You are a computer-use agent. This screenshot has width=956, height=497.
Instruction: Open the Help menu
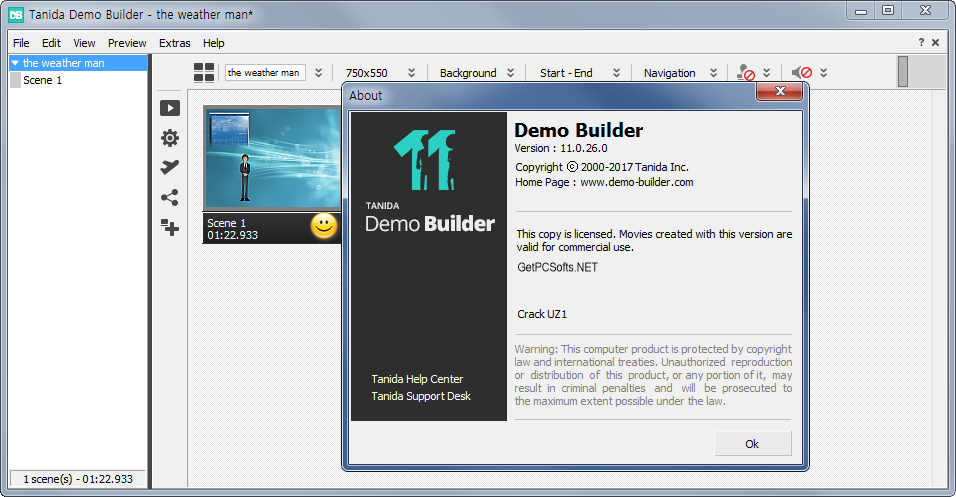[x=213, y=43]
